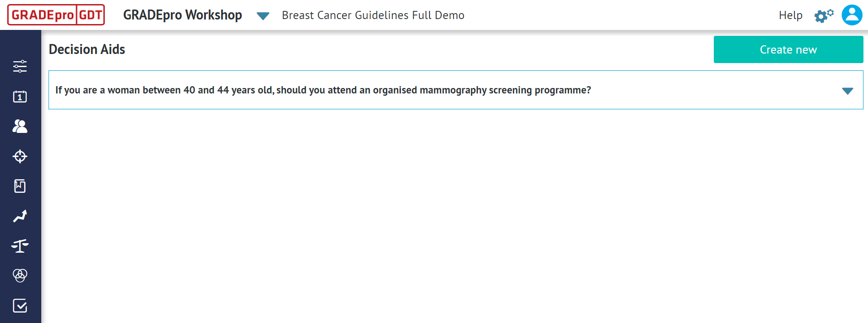Open Help from the top bar
The image size is (868, 323).
pyautogui.click(x=790, y=15)
